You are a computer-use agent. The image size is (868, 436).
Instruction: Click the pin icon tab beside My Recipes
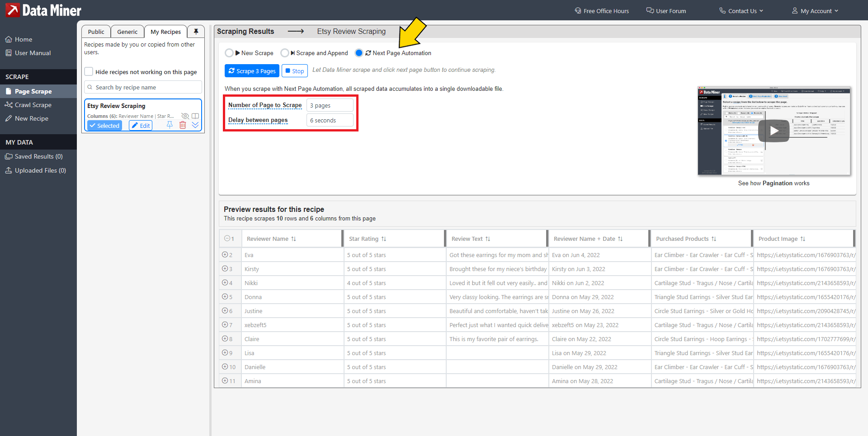point(196,32)
